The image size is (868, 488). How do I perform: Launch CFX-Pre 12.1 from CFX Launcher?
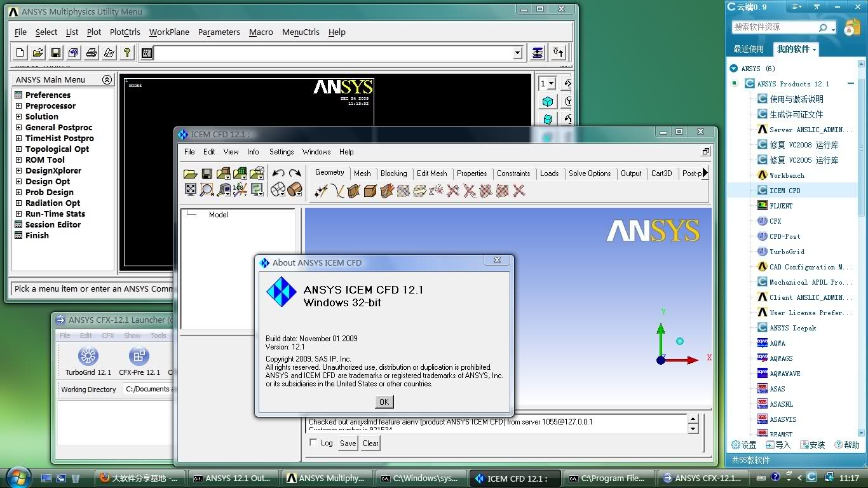(139, 361)
